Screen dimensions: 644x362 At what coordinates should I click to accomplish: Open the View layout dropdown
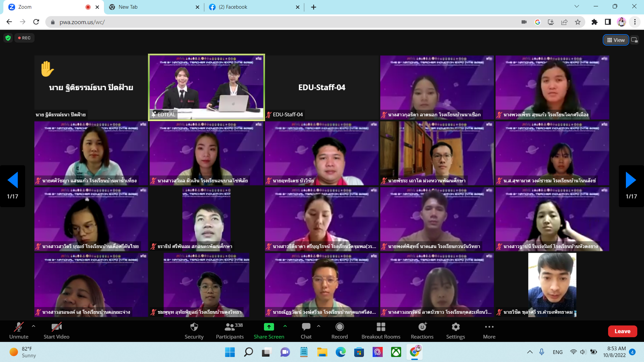616,40
